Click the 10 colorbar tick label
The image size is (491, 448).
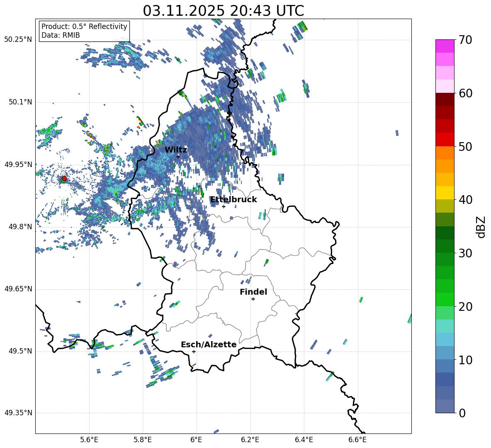[x=465, y=360]
